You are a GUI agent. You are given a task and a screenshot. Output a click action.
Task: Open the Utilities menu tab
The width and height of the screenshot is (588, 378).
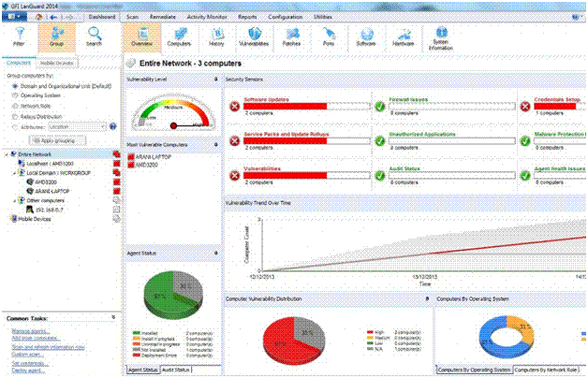click(x=323, y=17)
